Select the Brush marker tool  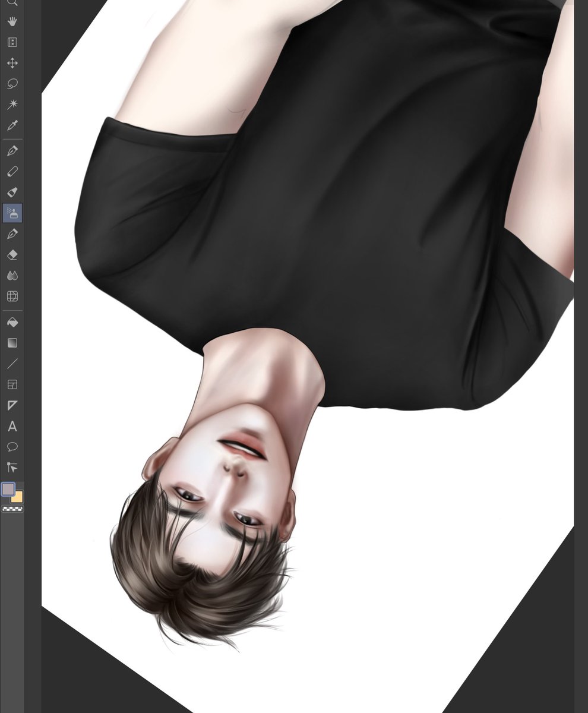[x=12, y=191]
